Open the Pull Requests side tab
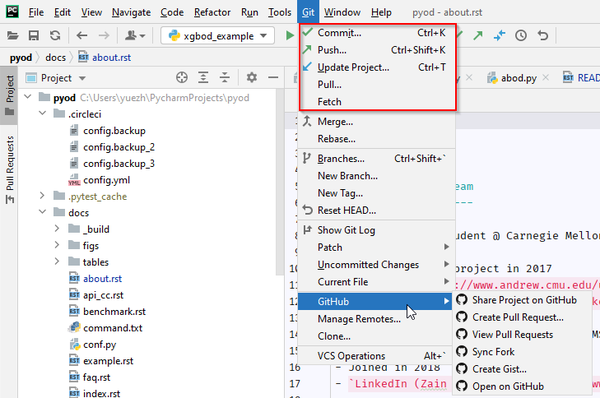This screenshot has height=398, width=600. click(10, 169)
